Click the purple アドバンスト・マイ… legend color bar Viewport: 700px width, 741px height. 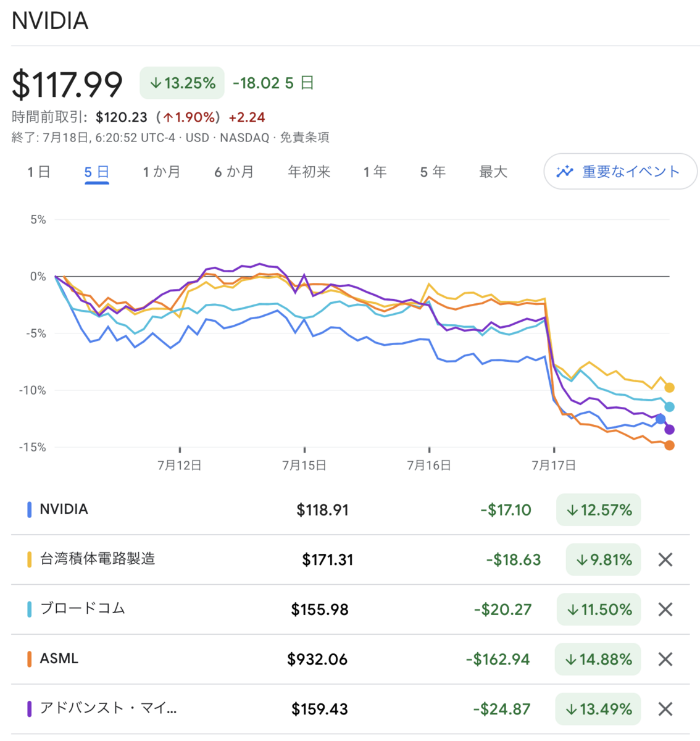coord(29,709)
